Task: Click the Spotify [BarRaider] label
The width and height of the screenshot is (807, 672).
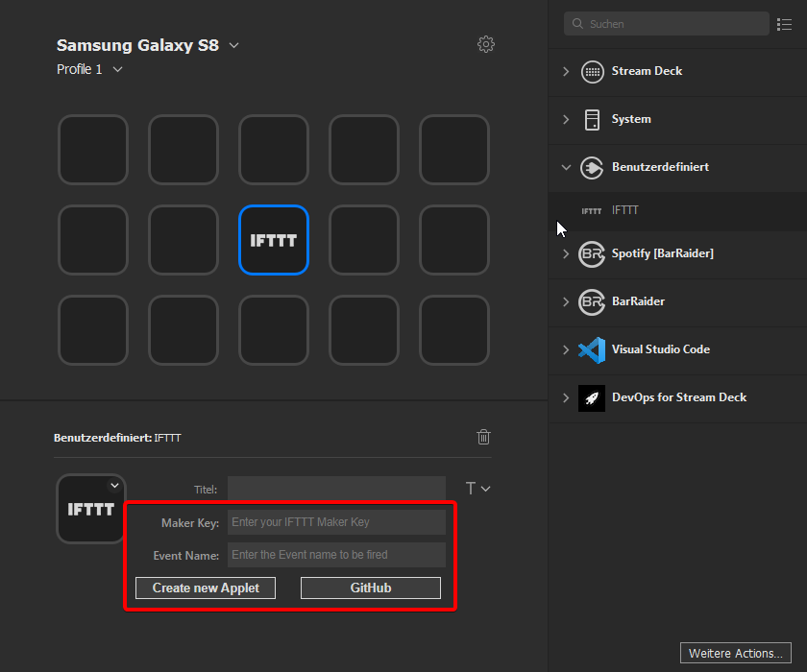Action: [x=662, y=253]
